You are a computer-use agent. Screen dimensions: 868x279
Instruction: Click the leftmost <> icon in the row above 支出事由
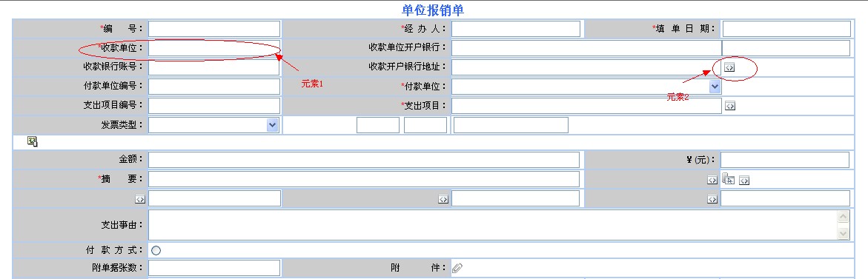[140, 199]
